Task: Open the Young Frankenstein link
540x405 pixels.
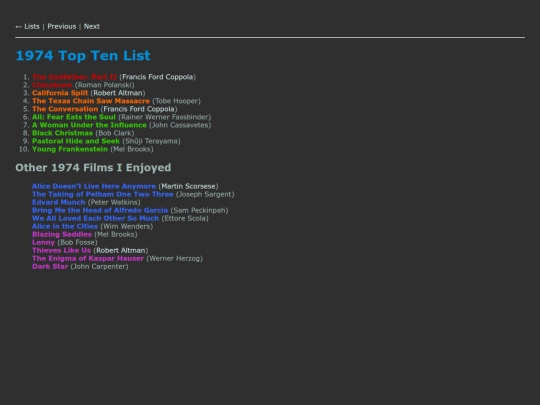Action: click(70, 149)
